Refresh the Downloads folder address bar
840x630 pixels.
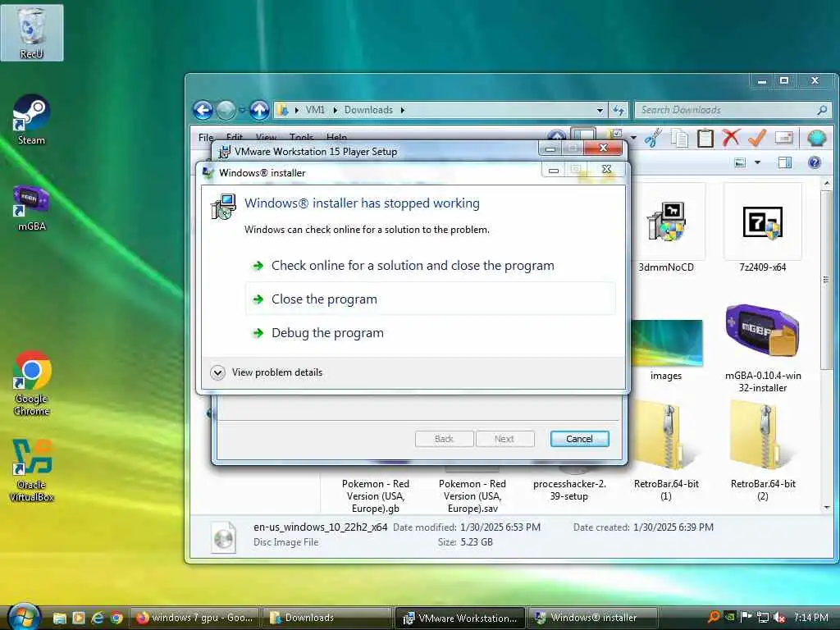[619, 111]
